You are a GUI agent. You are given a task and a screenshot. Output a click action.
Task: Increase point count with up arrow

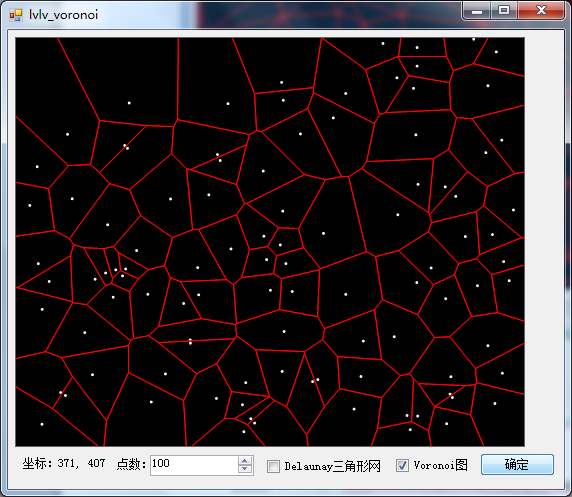(245, 461)
